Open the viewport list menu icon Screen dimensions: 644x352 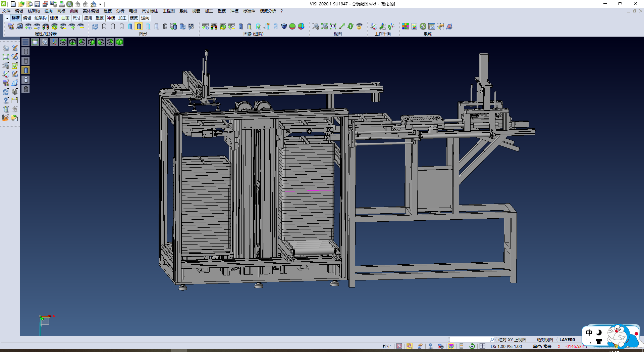point(25,42)
